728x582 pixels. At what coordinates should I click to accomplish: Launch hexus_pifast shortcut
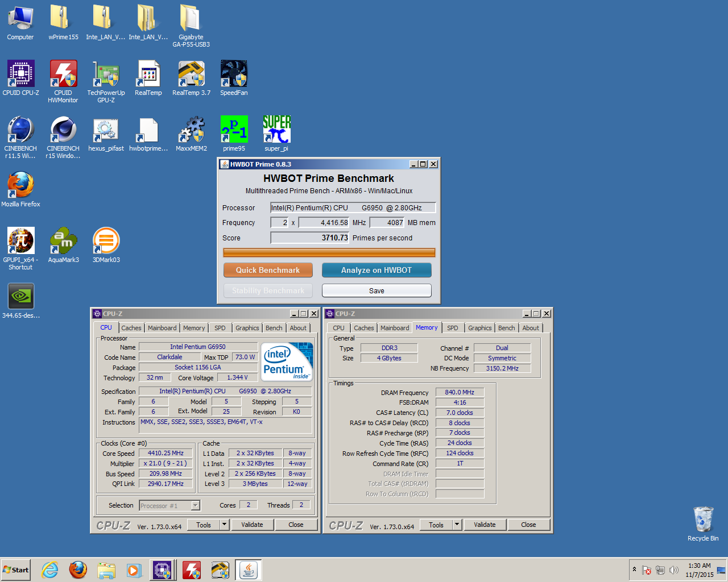[106, 134]
